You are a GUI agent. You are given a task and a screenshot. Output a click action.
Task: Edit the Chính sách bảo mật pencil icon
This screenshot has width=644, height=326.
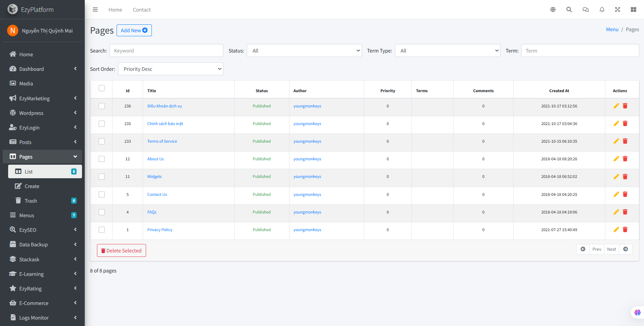pyautogui.click(x=616, y=124)
